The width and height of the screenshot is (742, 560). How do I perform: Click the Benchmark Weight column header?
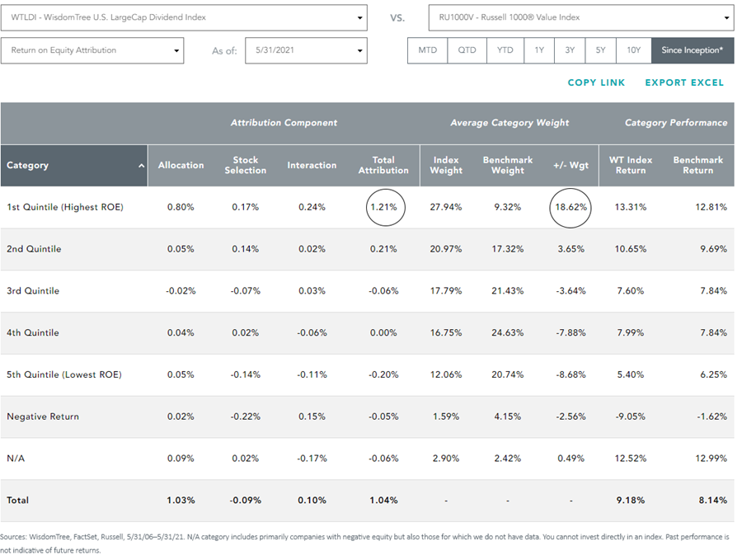[508, 165]
